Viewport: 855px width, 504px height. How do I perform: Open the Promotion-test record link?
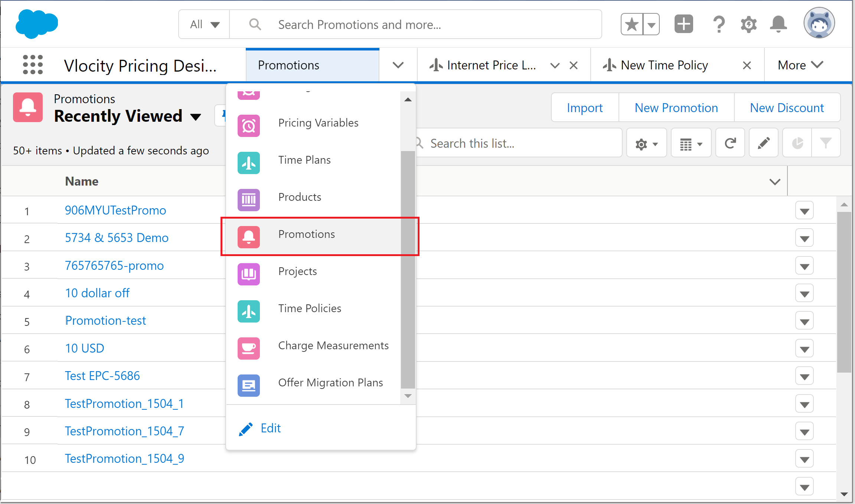click(105, 320)
